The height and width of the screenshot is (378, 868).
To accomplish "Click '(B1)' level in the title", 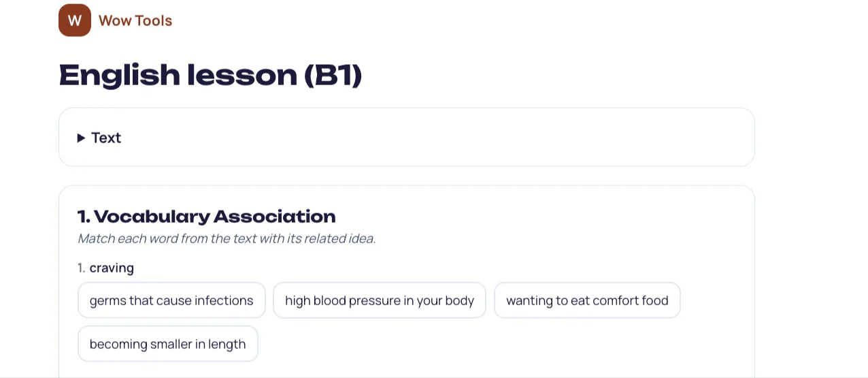I will pos(333,76).
